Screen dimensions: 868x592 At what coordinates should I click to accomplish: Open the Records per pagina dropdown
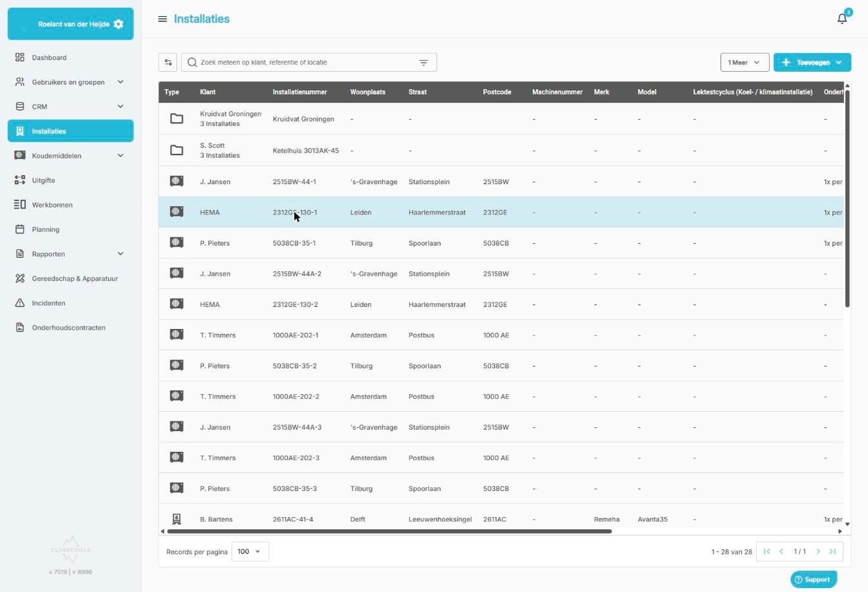pos(250,551)
